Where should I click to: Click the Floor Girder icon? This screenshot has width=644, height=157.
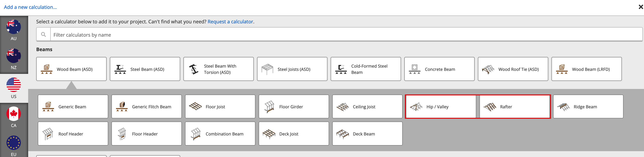click(x=269, y=107)
